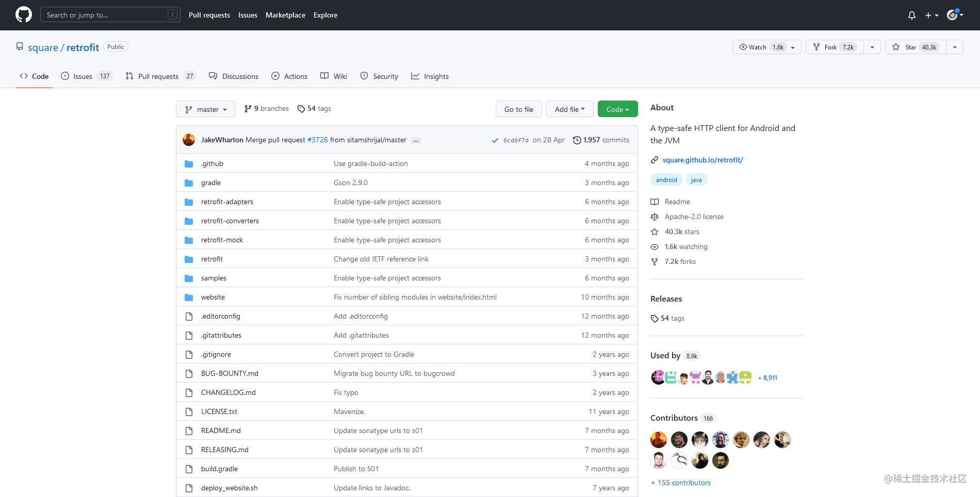View the 40.3k stars link
Screen dimensions: 980x497
point(675,231)
